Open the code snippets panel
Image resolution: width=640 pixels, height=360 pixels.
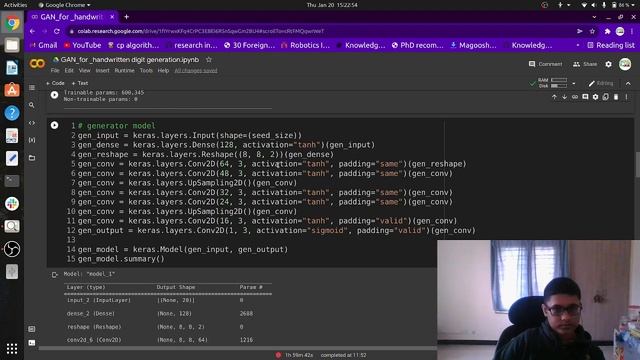[x=32, y=122]
